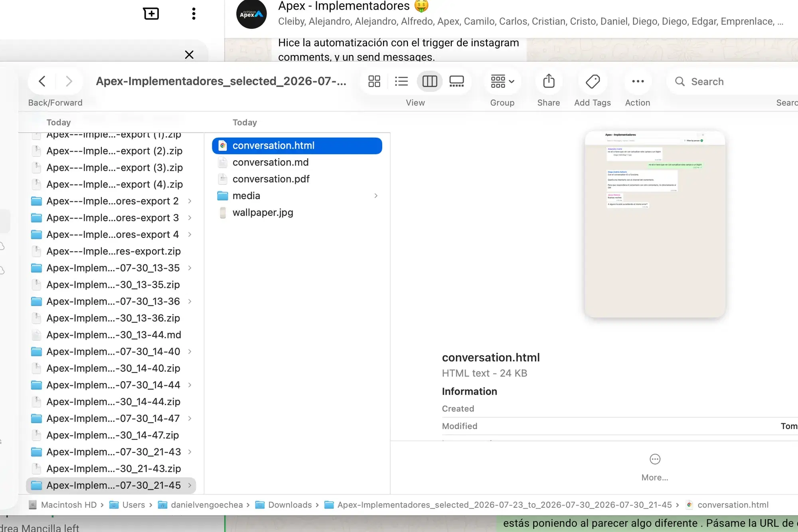Click Apex-Implementadores_selected folder in path bar
Screen dimensions: 798x532
click(498, 505)
